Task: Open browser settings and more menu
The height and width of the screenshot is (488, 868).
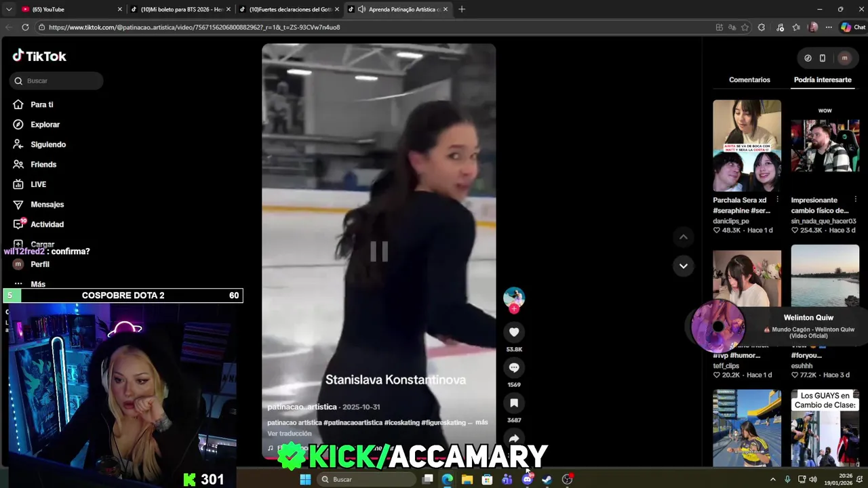Action: coord(829,27)
